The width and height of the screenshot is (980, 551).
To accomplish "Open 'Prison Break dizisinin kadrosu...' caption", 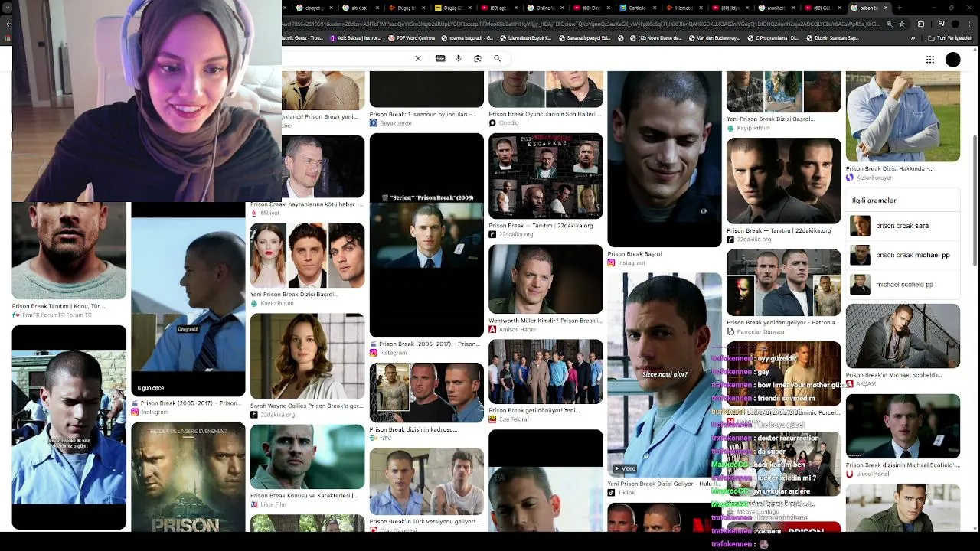I will (413, 429).
